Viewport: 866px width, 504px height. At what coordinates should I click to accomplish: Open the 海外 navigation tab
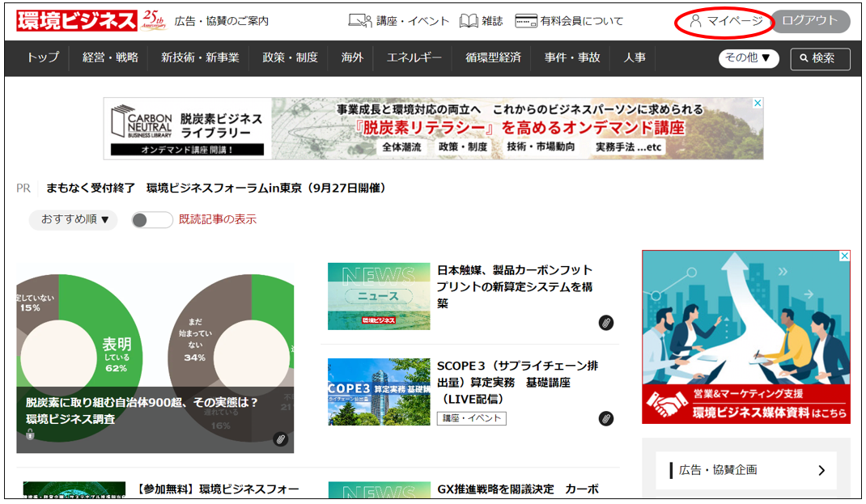point(352,57)
